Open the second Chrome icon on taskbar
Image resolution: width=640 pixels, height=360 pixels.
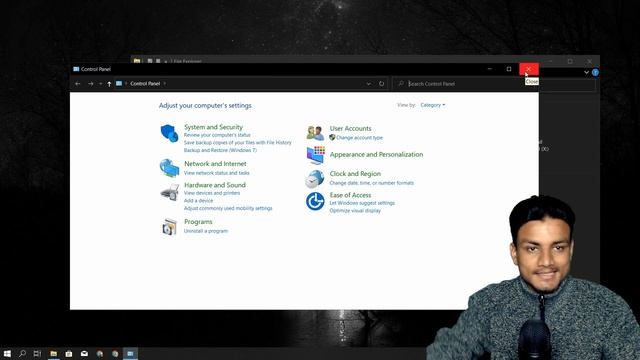coord(115,353)
